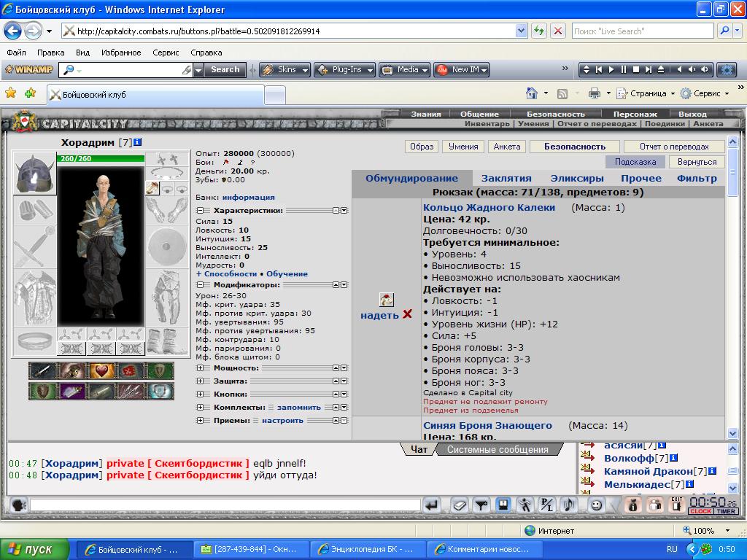The width and height of the screenshot is (747, 560).
Task: Click the send message arrow button
Action: click(x=432, y=504)
